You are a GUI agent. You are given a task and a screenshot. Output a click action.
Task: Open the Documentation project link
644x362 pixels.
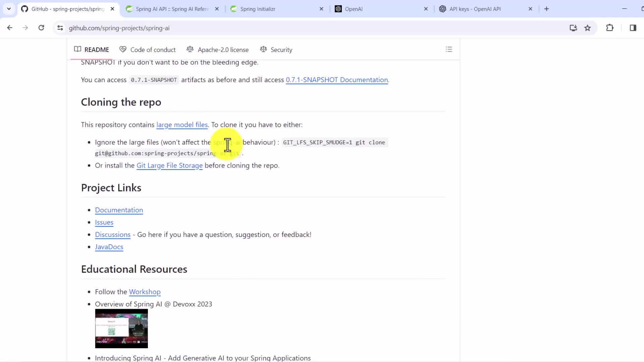119,210
